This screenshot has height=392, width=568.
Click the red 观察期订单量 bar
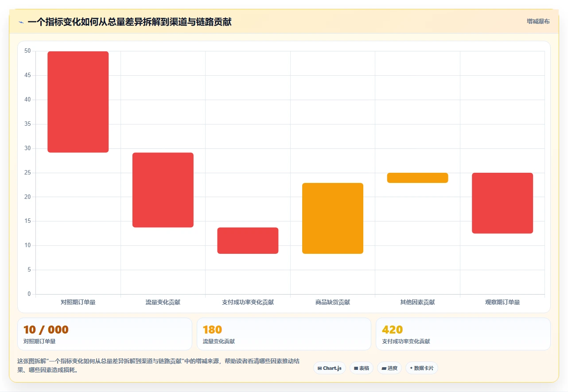(502, 203)
